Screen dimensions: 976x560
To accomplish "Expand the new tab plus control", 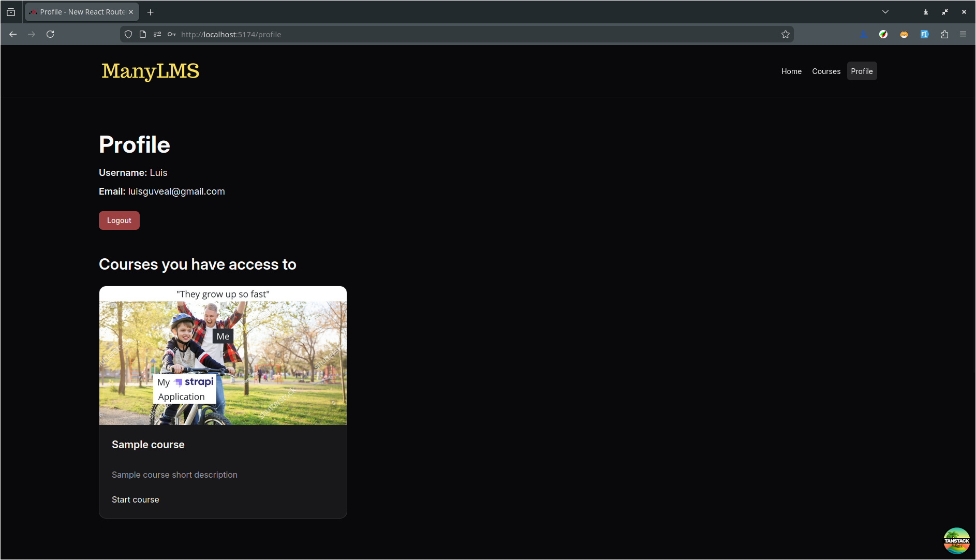I will 150,11.
